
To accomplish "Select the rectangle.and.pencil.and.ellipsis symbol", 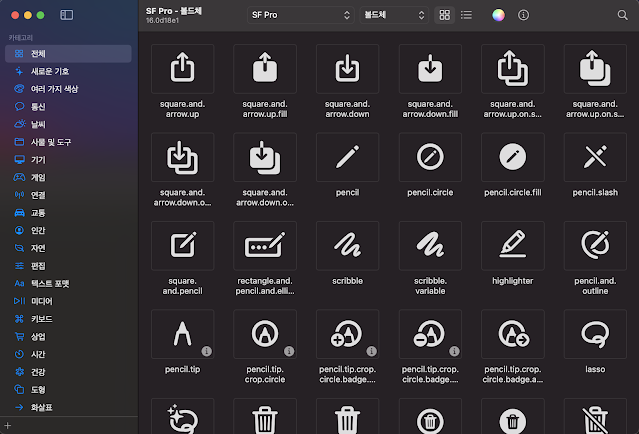I will pyautogui.click(x=265, y=246).
